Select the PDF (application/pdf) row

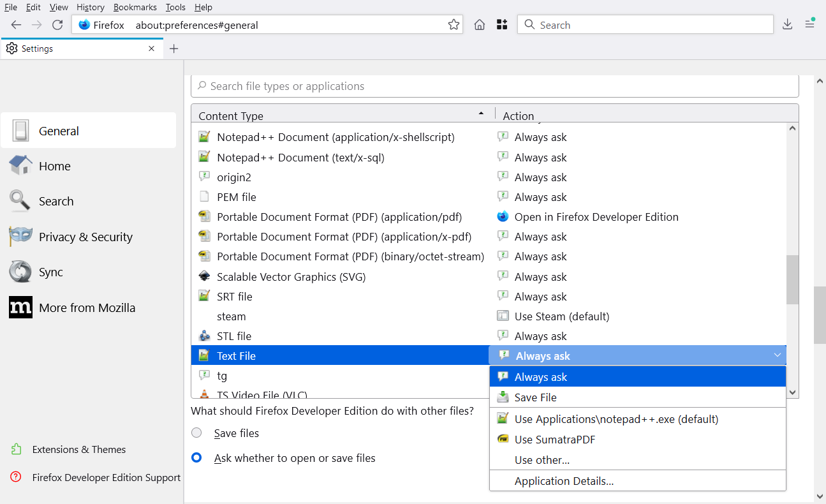coord(489,217)
